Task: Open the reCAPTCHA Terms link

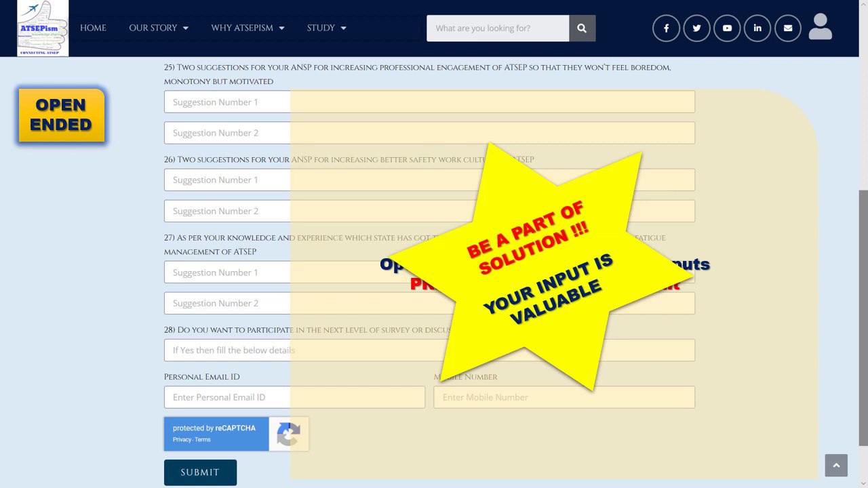Action: [x=203, y=440]
